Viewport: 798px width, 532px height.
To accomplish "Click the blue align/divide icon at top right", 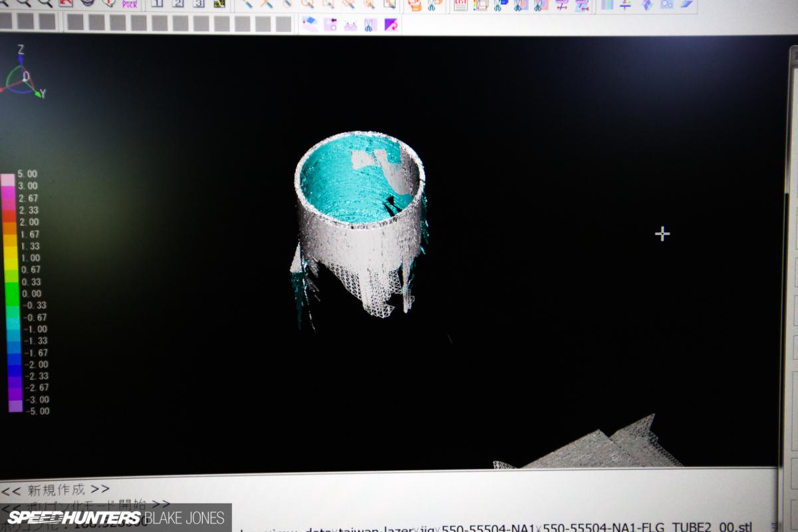I will point(626,4).
